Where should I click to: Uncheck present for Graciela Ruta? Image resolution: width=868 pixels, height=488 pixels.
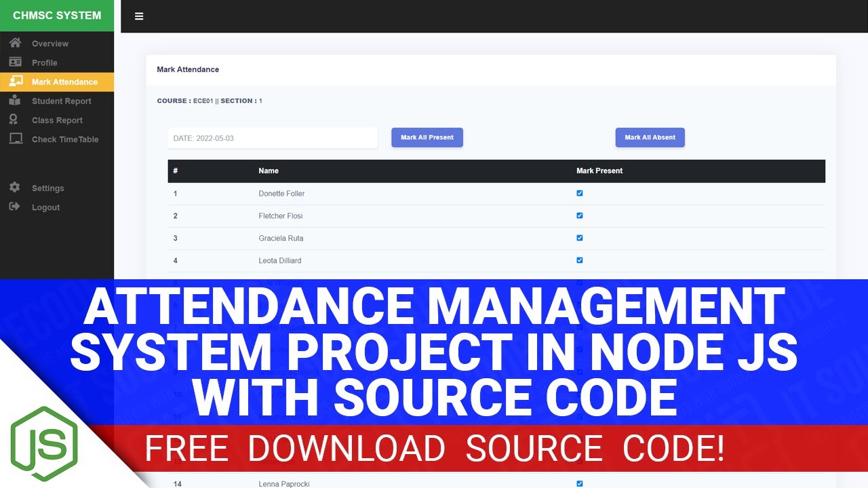580,238
